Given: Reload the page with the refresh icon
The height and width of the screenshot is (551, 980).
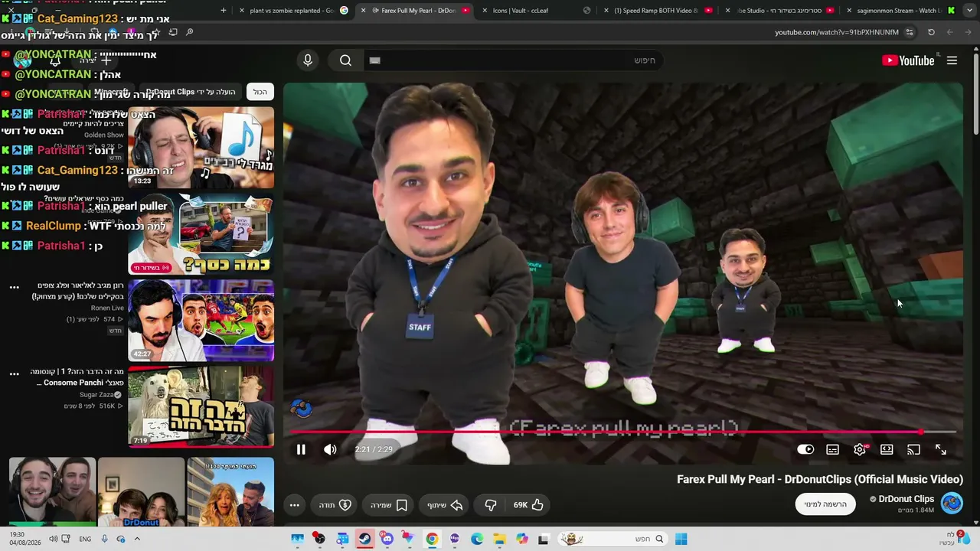Looking at the screenshot, I should 931,32.
